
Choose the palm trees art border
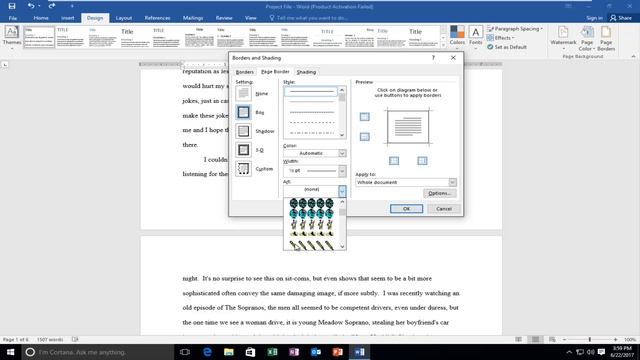[311, 224]
